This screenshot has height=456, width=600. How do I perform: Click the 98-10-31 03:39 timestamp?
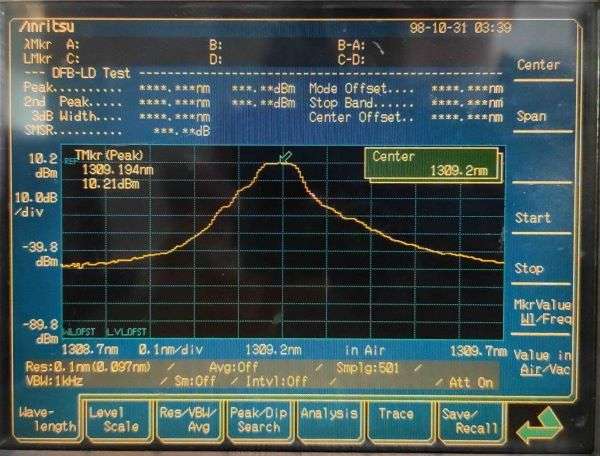pyautogui.click(x=460, y=28)
